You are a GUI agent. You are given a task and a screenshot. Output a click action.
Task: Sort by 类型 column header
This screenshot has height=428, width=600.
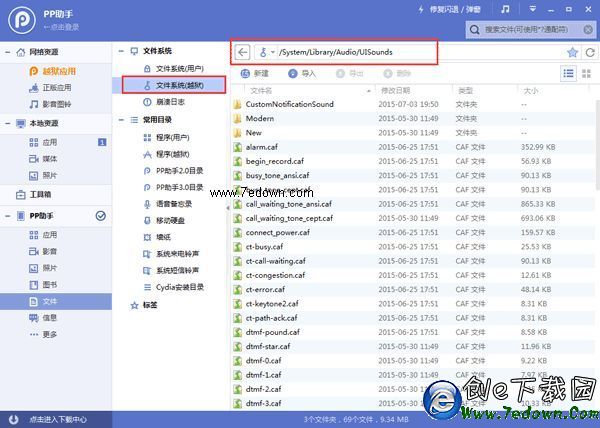click(465, 91)
